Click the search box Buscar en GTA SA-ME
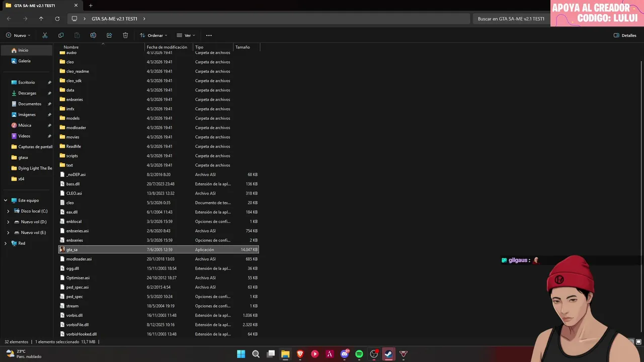 click(511, 19)
